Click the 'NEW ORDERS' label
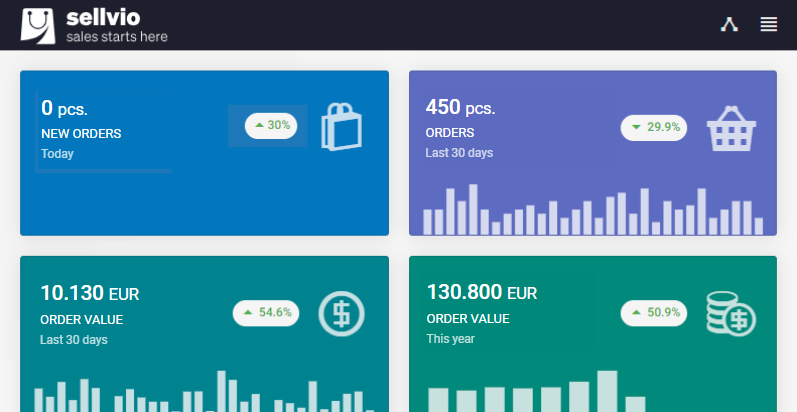This screenshot has width=797, height=412. click(x=81, y=134)
